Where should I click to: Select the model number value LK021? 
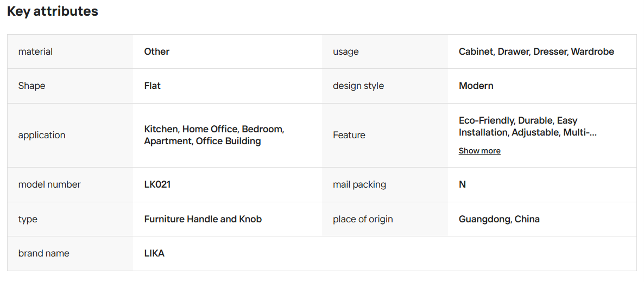pos(157,185)
